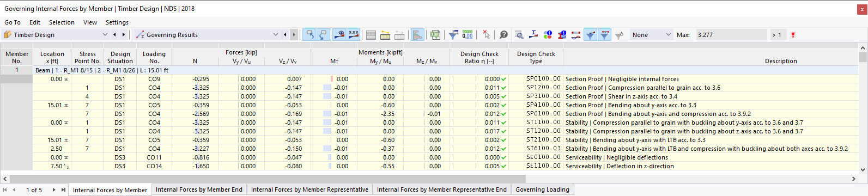Viewport: 868px width, 196px height.
Task: Click the Design Check Ratio column header
Action: click(x=479, y=57)
